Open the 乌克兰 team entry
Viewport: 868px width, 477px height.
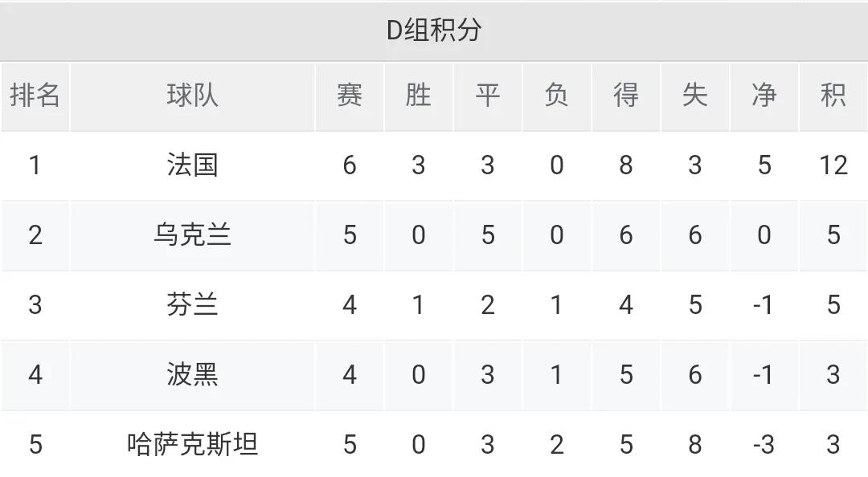(x=192, y=234)
